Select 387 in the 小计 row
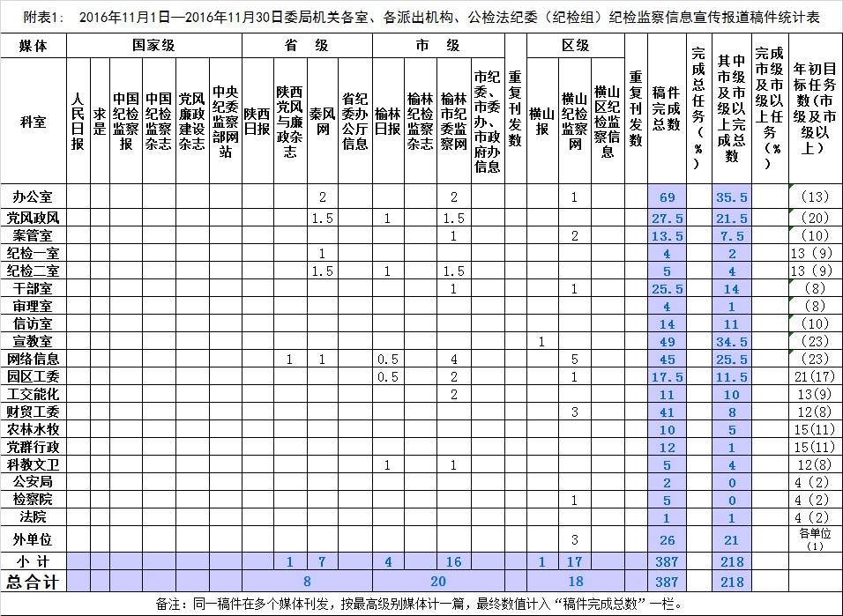Image resolution: width=843 pixels, height=616 pixels. (667, 561)
